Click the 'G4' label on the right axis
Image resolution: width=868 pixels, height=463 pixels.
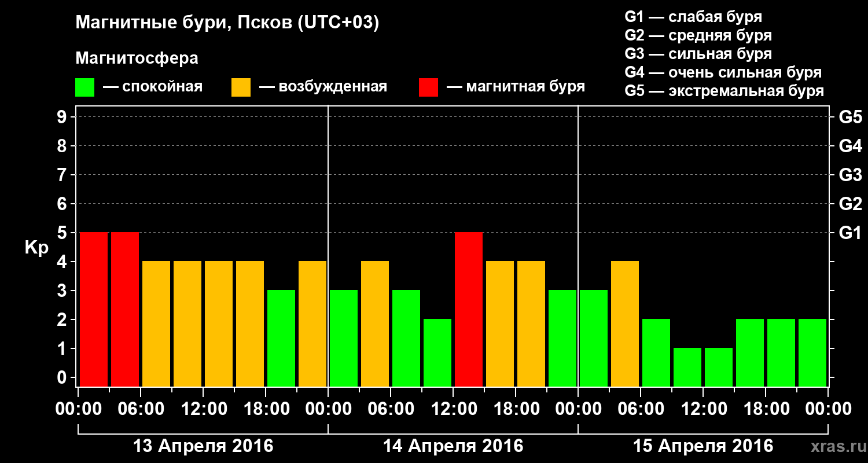tap(850, 146)
